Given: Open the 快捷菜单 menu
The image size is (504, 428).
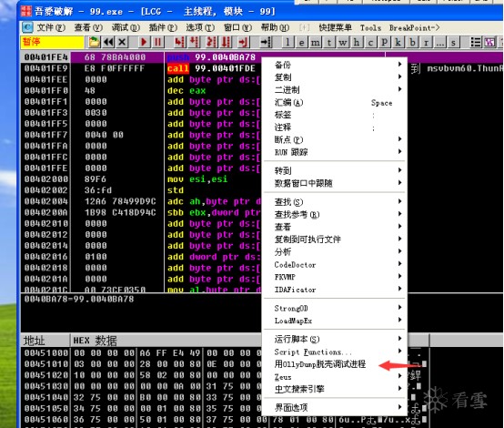Looking at the screenshot, I should 336,27.
